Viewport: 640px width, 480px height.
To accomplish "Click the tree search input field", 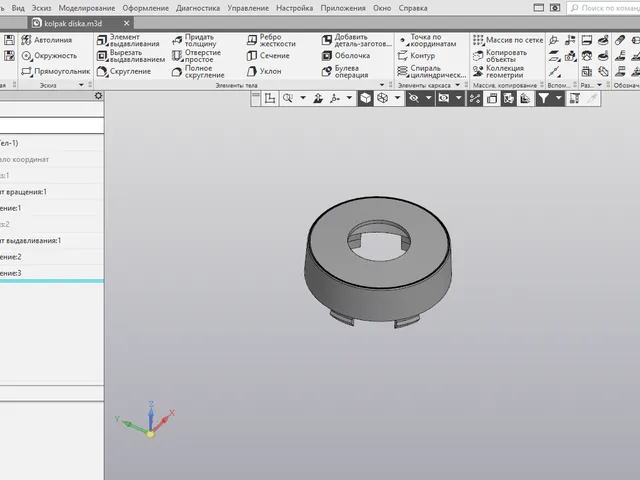I will pos(51,125).
